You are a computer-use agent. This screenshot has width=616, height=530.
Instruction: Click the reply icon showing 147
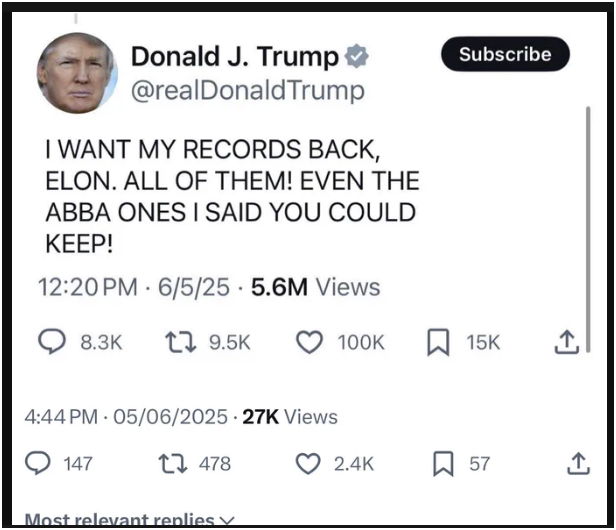pyautogui.click(x=38, y=463)
